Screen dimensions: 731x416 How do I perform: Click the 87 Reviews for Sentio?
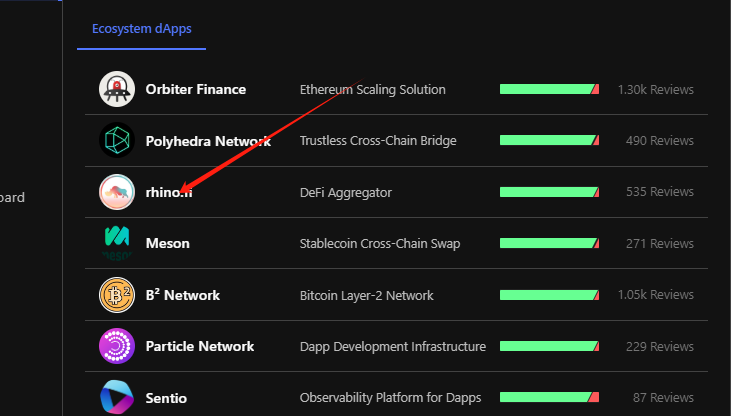pos(663,397)
